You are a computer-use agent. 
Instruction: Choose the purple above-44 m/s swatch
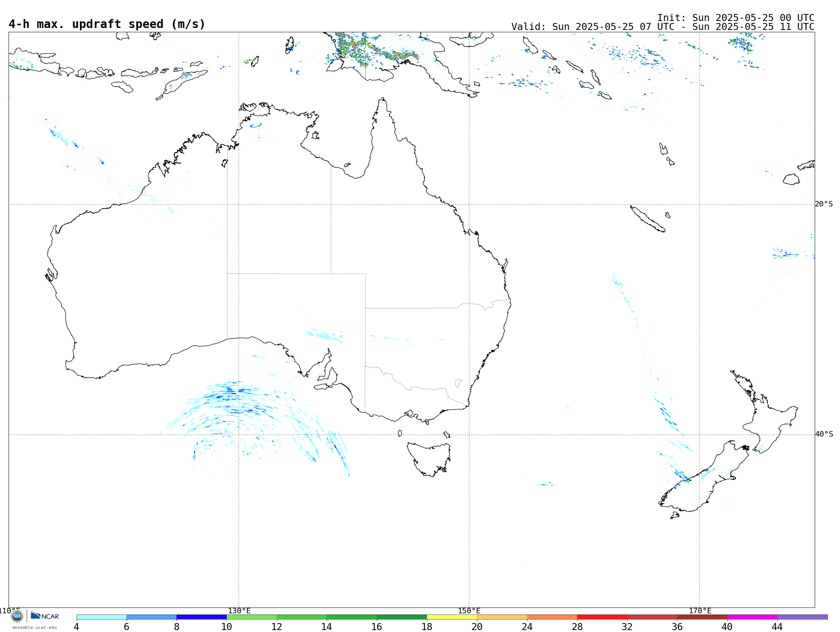click(802, 617)
